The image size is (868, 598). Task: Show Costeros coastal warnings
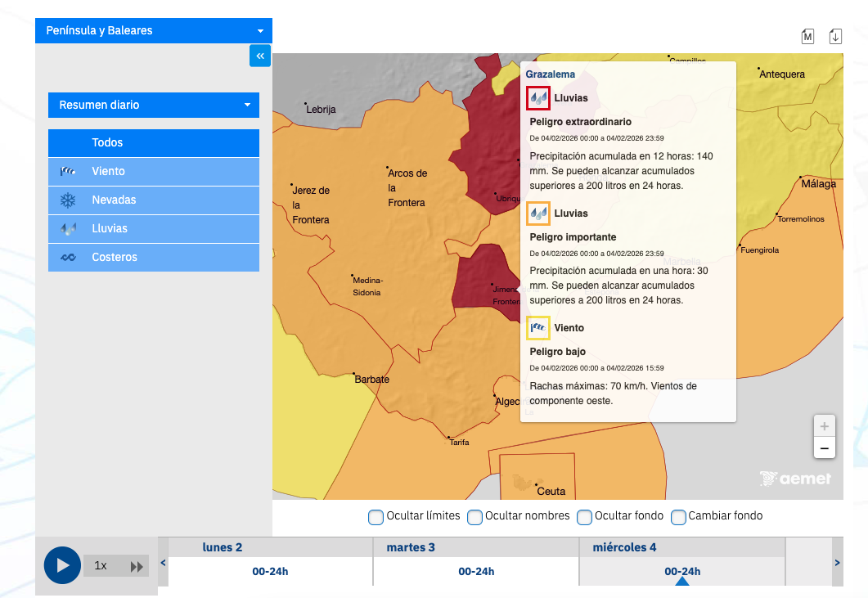click(154, 257)
